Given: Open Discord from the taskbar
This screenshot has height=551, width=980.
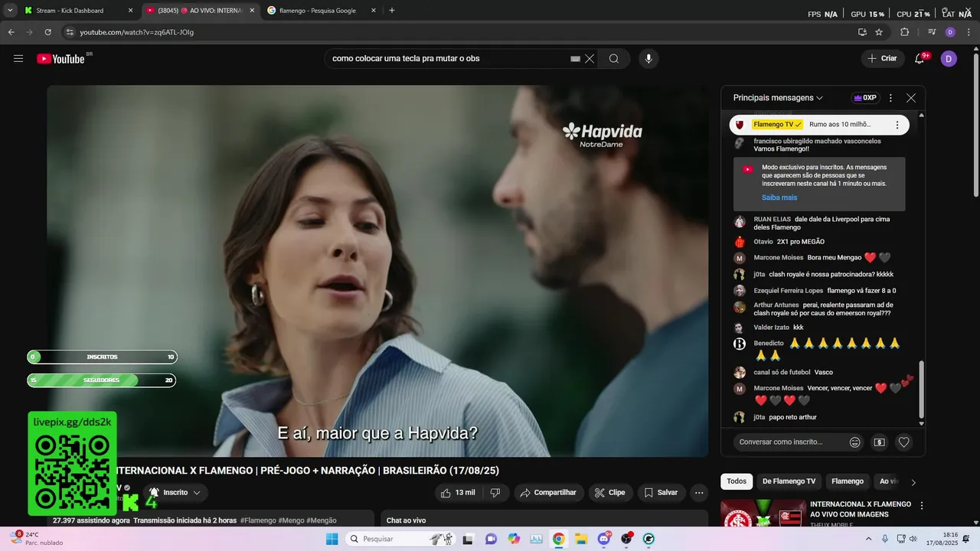Looking at the screenshot, I should [604, 539].
